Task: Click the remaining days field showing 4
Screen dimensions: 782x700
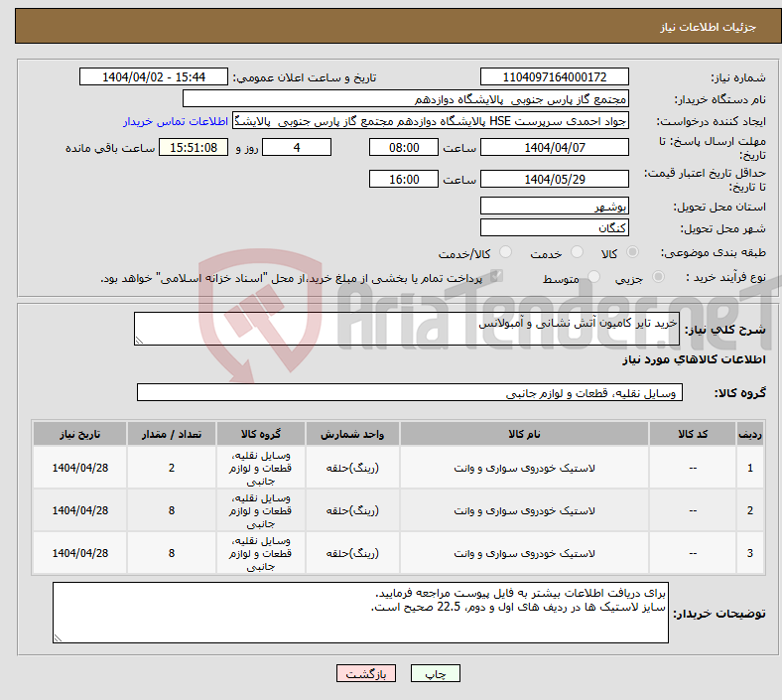Action: click(x=297, y=147)
